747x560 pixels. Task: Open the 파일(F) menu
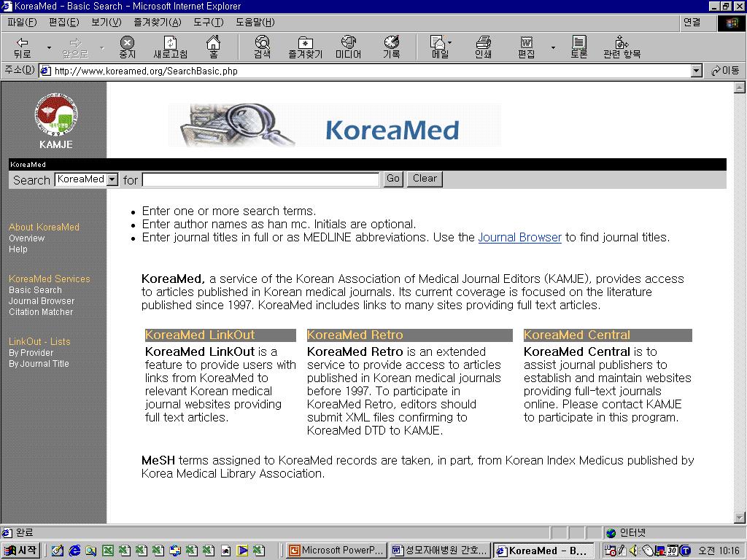(22, 23)
